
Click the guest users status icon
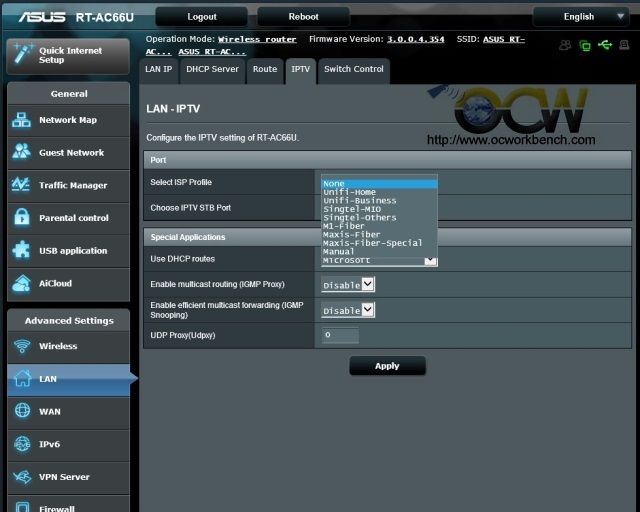click(565, 45)
